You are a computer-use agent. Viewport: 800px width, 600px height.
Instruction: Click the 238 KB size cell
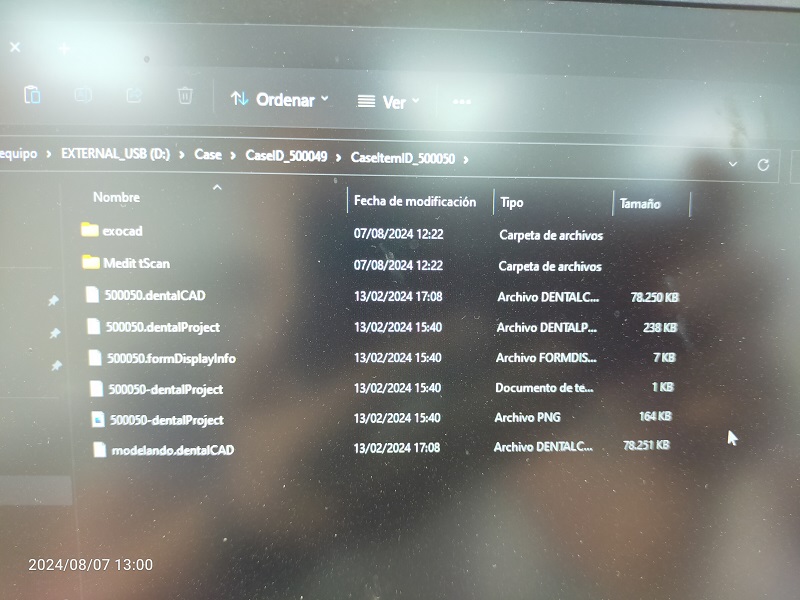click(x=660, y=327)
